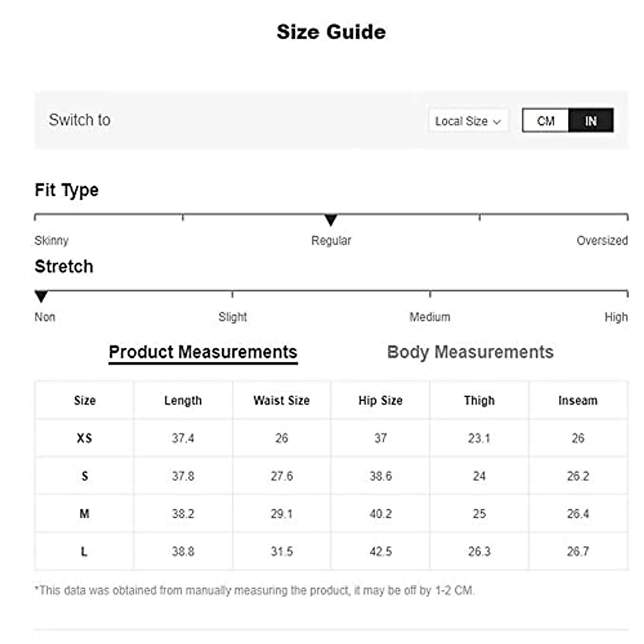Select the L size row
The width and height of the screenshot is (644, 644).
[x=84, y=551]
